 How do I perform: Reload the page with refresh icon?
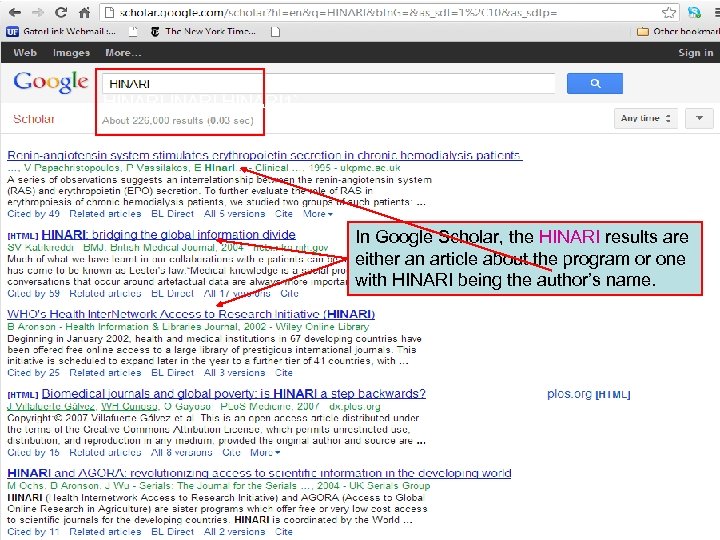[61, 12]
